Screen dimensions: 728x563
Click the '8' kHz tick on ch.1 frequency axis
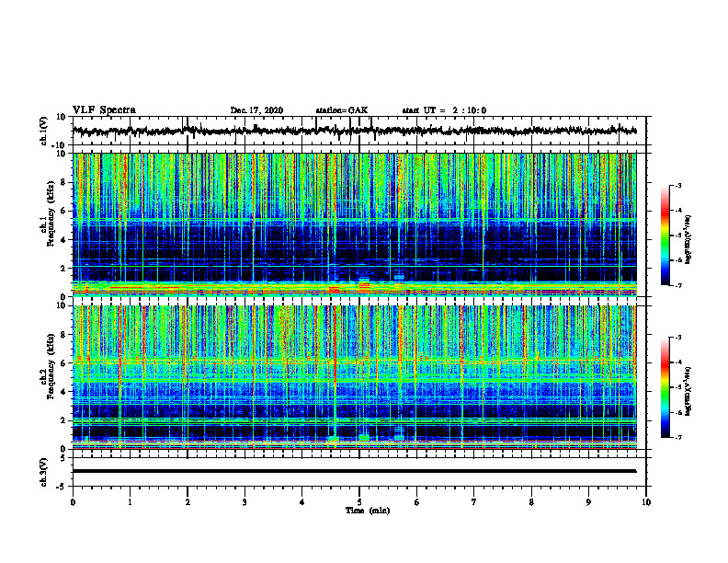point(64,182)
